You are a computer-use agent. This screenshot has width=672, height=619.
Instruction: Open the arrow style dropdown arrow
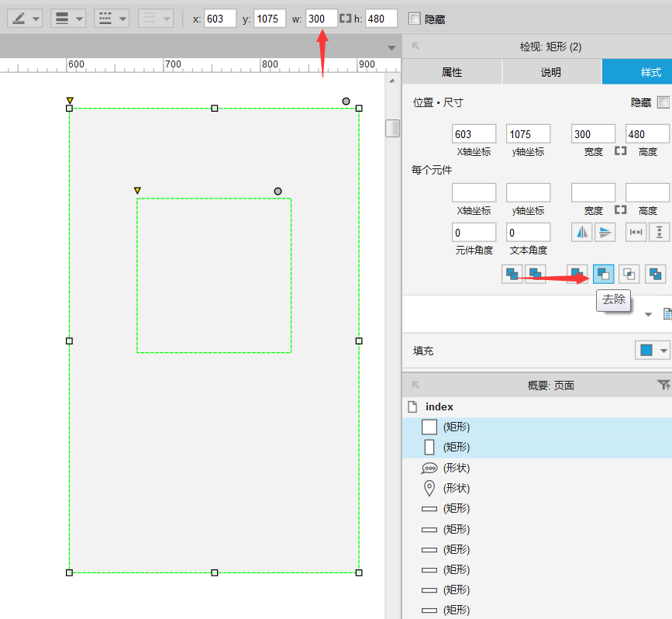pos(167,19)
